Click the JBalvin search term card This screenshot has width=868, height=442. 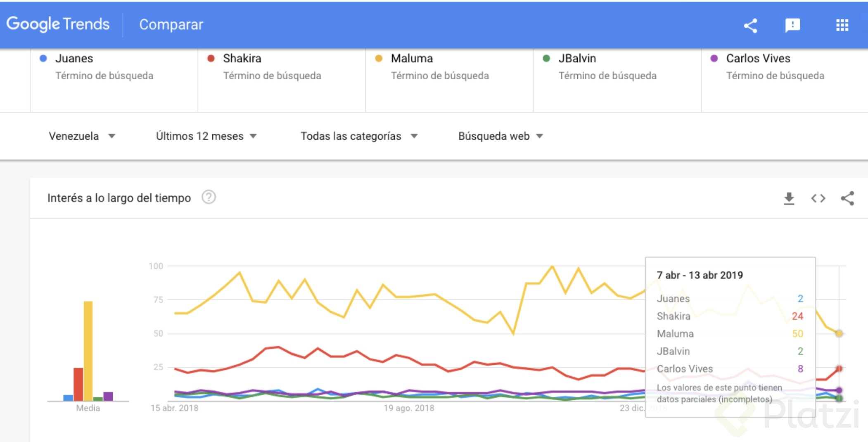(617, 80)
